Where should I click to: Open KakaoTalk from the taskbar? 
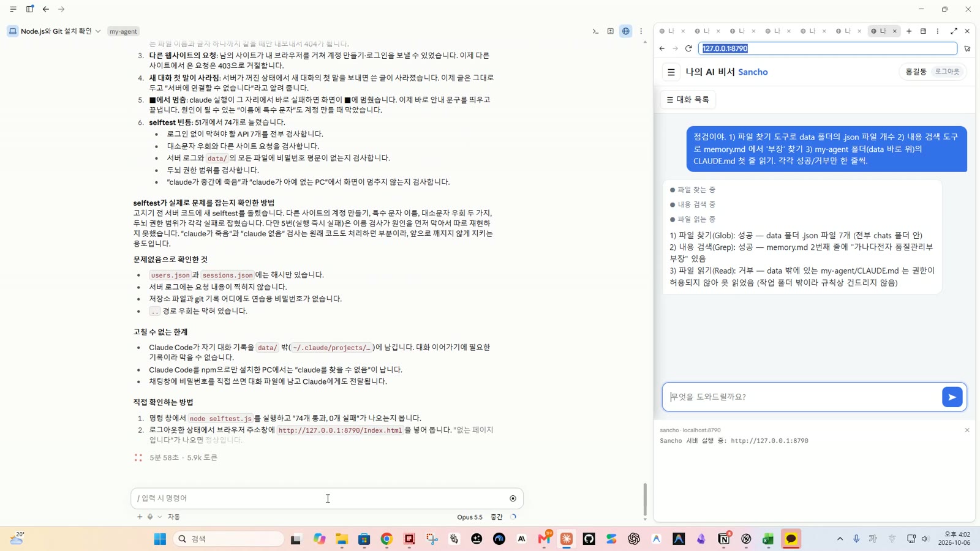[x=791, y=539]
